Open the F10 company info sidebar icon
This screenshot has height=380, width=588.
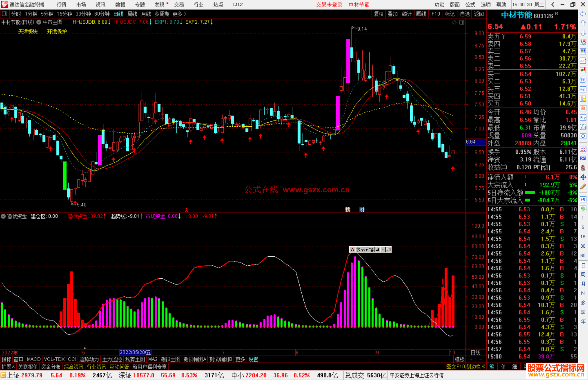583,89
